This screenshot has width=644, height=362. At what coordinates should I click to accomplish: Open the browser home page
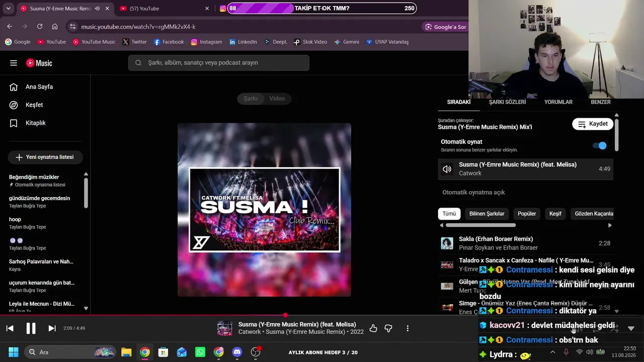(x=55, y=27)
